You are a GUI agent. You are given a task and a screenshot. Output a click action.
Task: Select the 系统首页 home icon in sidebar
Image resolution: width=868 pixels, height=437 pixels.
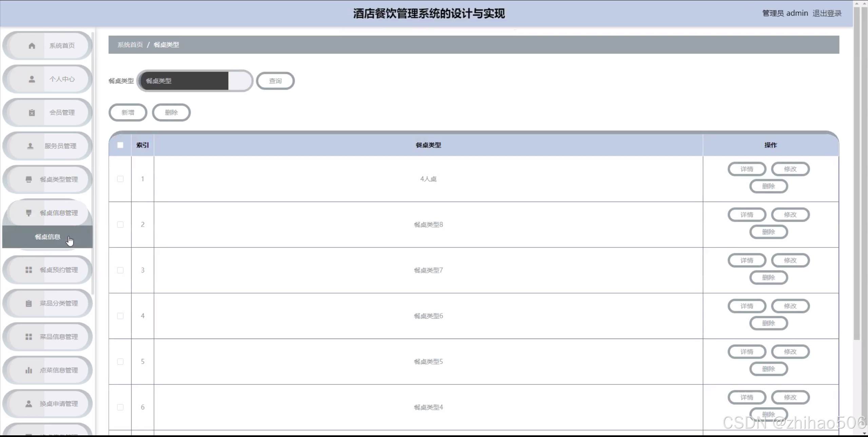[32, 45]
